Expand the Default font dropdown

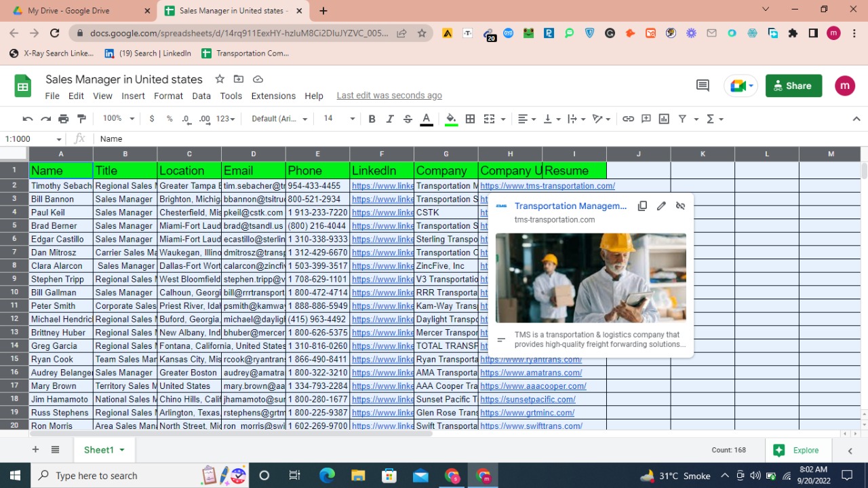[279, 119]
